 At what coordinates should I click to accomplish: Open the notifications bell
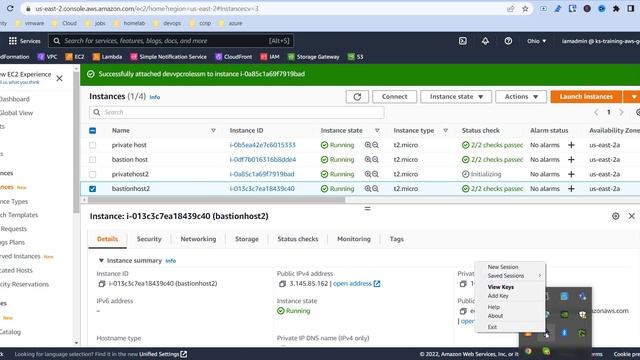(485, 41)
